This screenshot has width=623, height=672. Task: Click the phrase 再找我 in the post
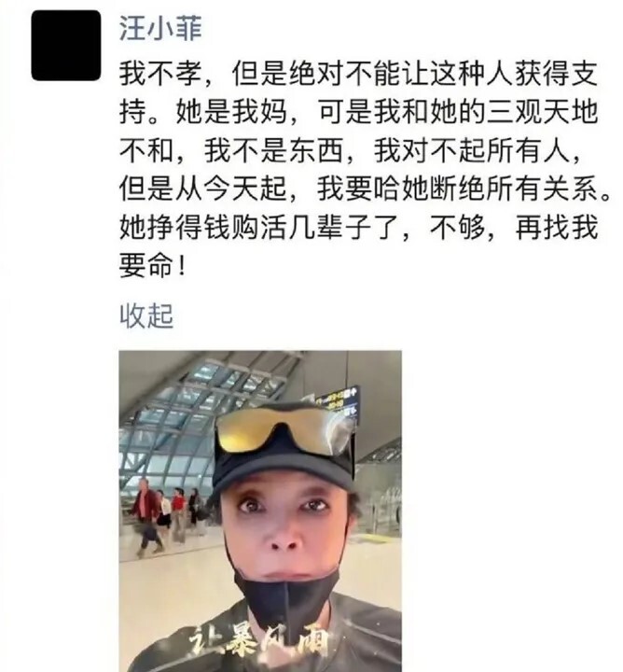556,228
